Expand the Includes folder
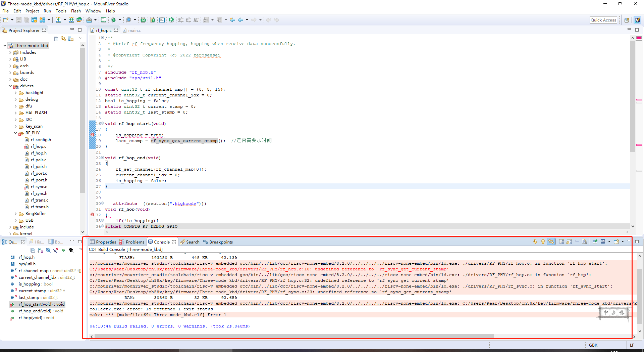This screenshot has height=352, width=644. tap(10, 52)
